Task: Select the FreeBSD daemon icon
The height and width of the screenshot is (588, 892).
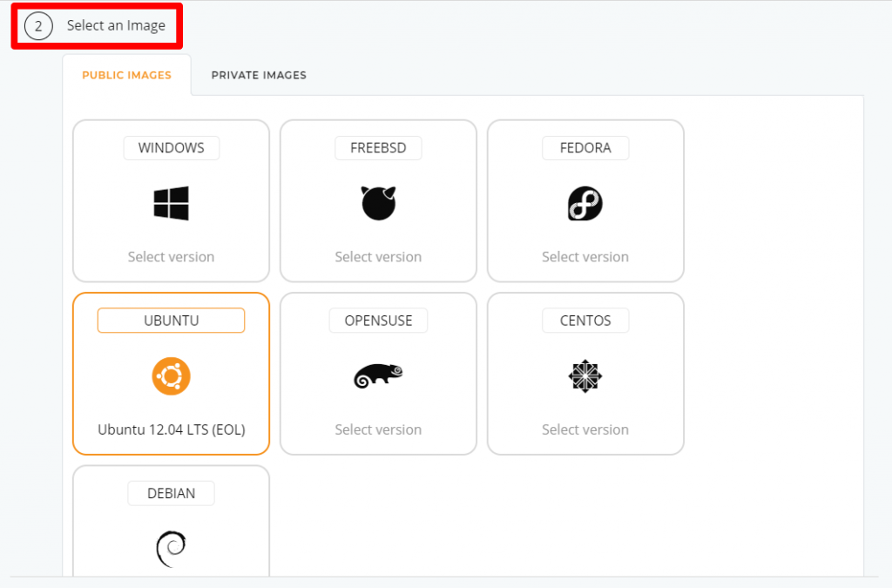Action: click(378, 203)
